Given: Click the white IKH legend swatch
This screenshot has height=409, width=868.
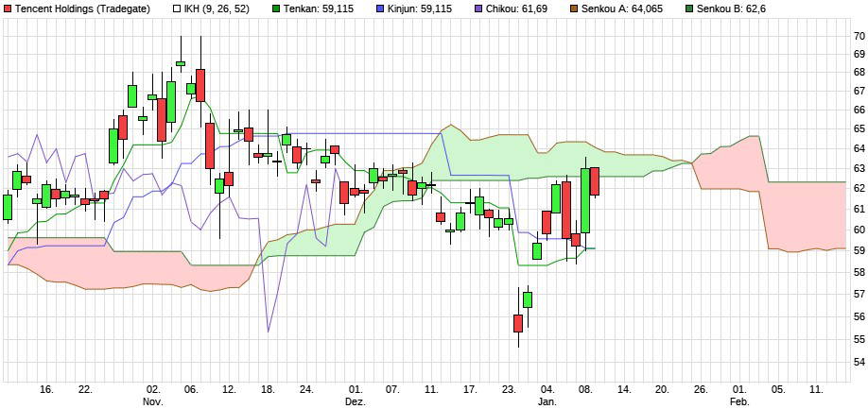Looking at the screenshot, I should 177,9.
